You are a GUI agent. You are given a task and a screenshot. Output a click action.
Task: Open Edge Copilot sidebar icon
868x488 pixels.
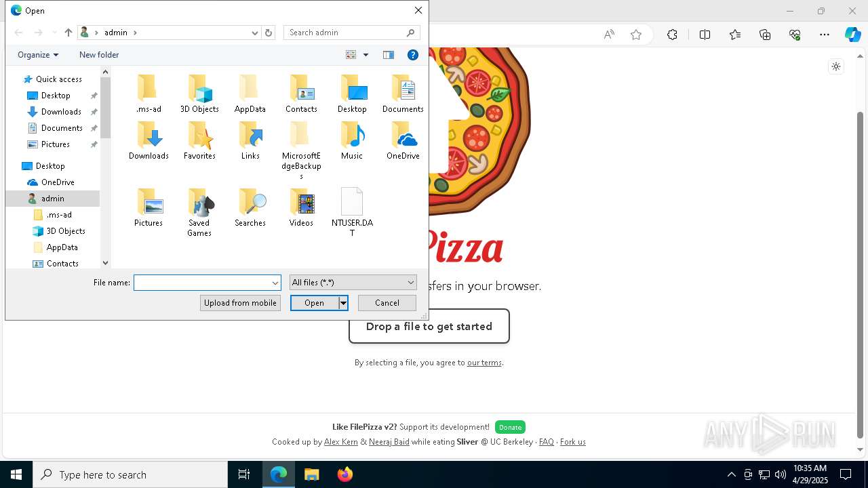(852, 35)
